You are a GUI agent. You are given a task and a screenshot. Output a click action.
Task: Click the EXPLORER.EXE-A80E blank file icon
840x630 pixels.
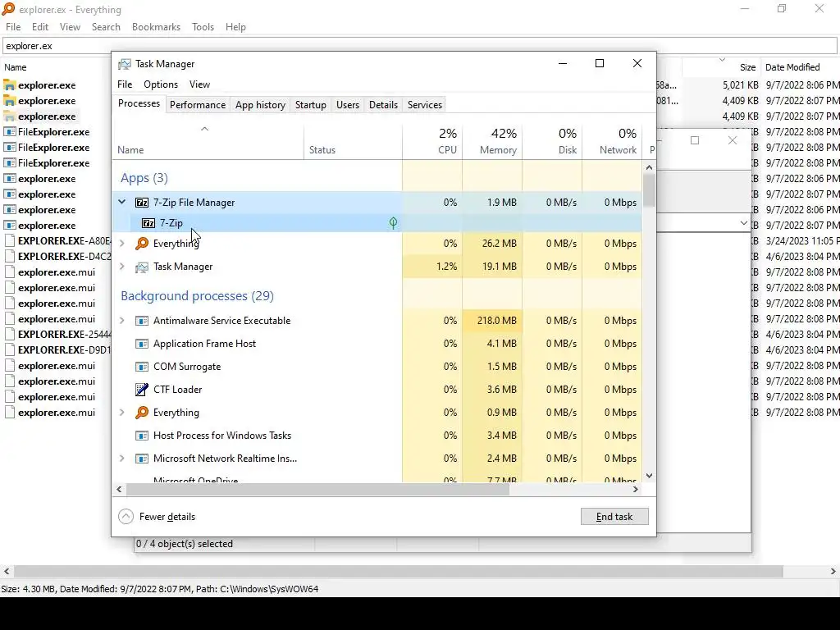coord(9,241)
